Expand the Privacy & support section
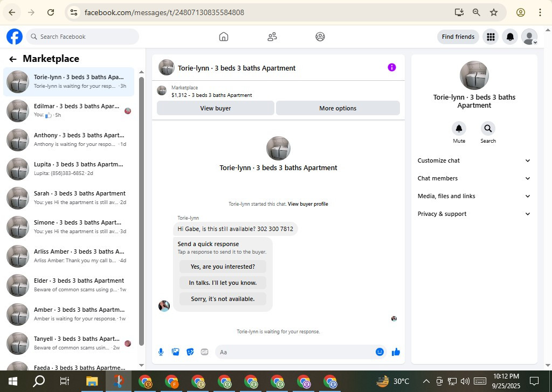The width and height of the screenshot is (552, 392). pyautogui.click(x=474, y=214)
